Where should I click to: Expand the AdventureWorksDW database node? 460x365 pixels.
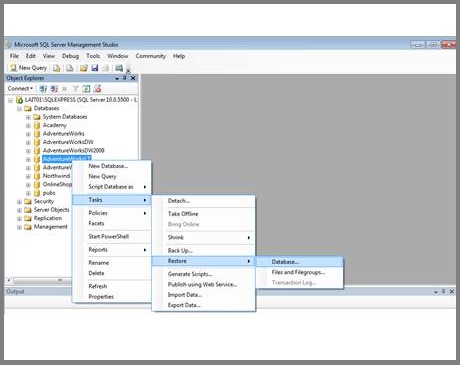pyautogui.click(x=28, y=142)
